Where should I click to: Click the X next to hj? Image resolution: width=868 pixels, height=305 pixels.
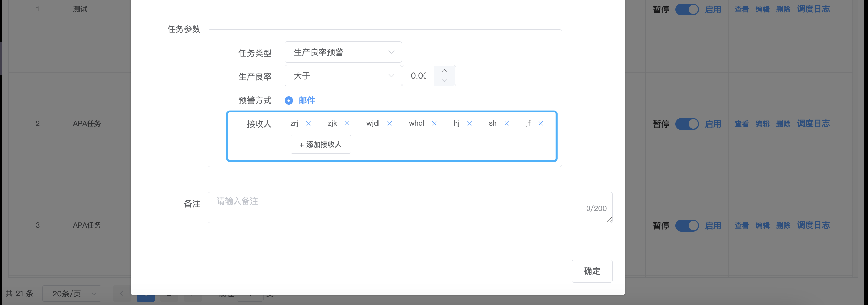click(469, 123)
